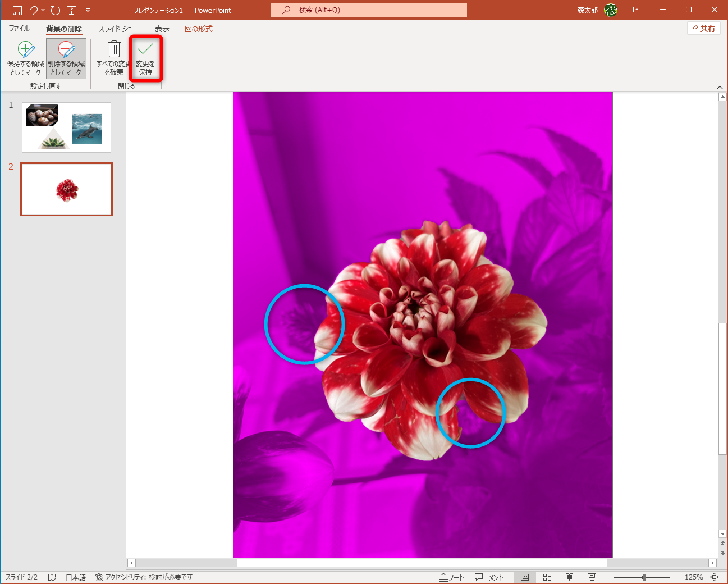Open the undo history dropdown arrow
The image size is (728, 584).
(x=43, y=10)
